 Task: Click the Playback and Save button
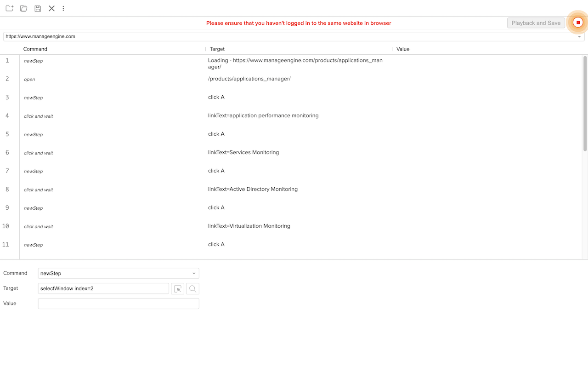[x=536, y=23]
